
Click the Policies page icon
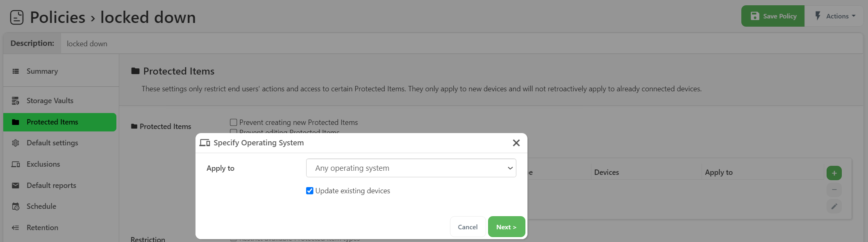point(17,18)
